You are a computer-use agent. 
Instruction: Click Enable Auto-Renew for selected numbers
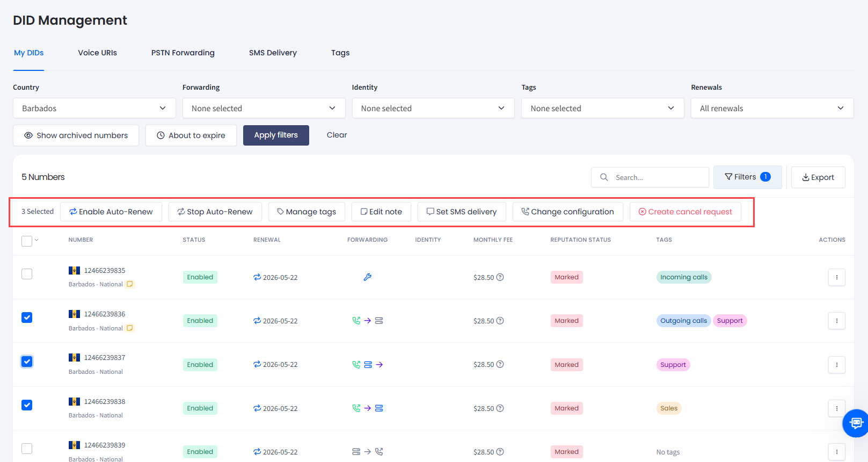click(x=111, y=212)
